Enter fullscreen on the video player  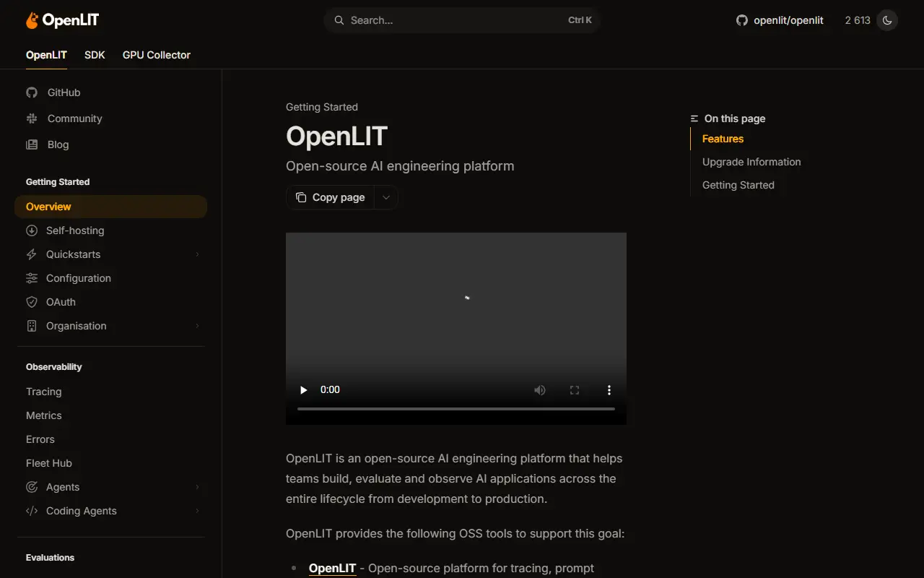pos(575,390)
